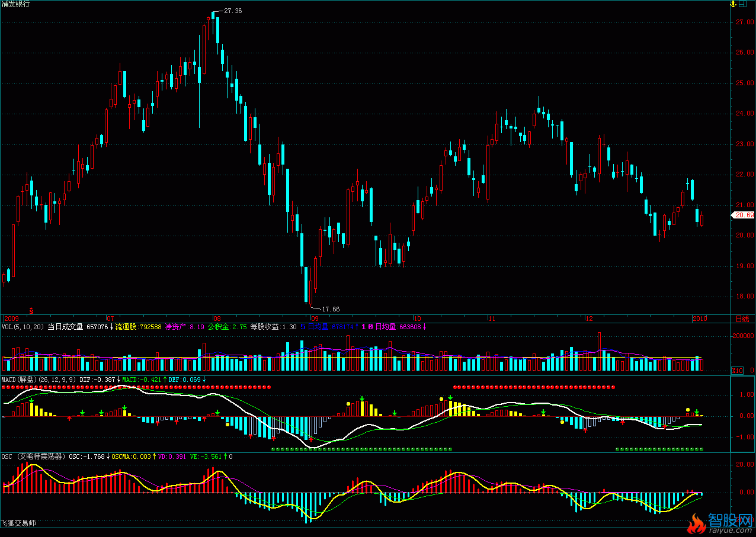Click the MACD(解盘)(26,12,9,9) indicator label
Image resolution: width=756 pixels, height=537 pixels.
tap(39, 380)
